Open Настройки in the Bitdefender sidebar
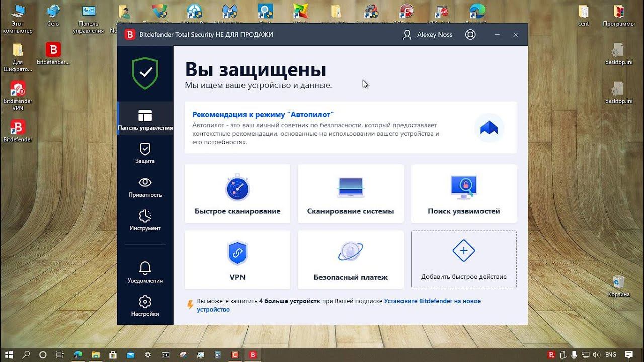The width and height of the screenshot is (644, 362). coord(145,306)
